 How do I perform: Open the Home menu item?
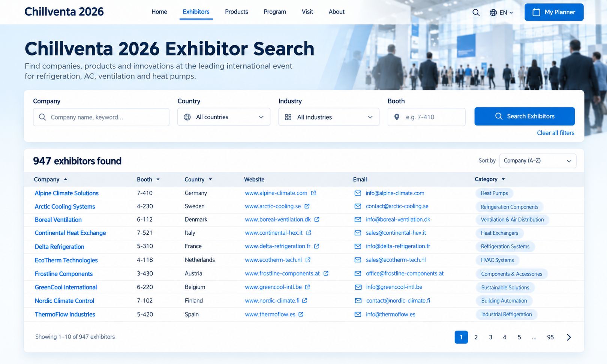159,12
